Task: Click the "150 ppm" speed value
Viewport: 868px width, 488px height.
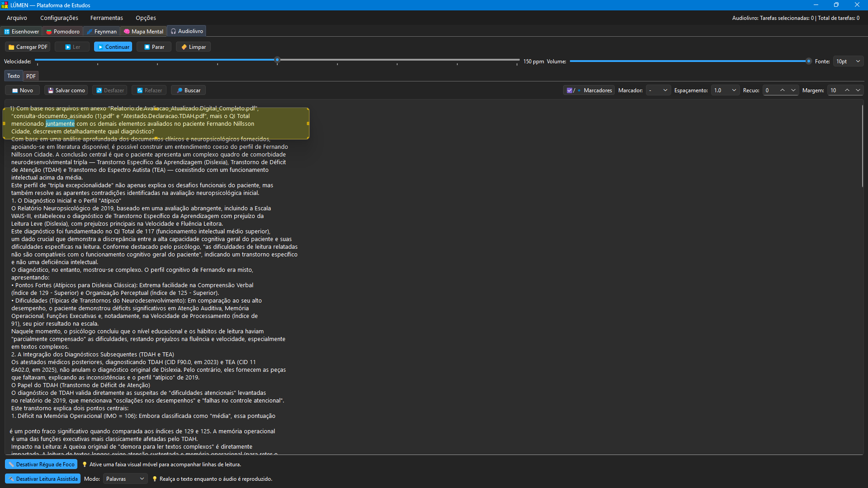Action: 533,62
